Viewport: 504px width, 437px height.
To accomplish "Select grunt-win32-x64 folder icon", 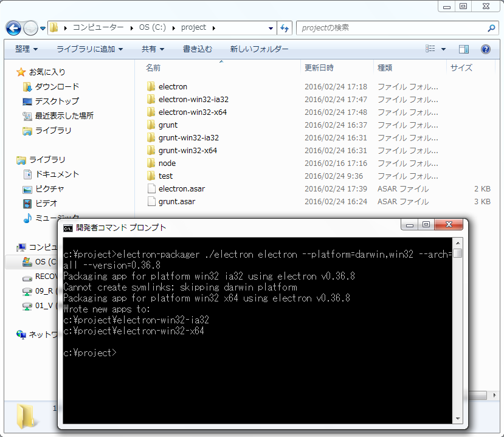I will (x=151, y=150).
